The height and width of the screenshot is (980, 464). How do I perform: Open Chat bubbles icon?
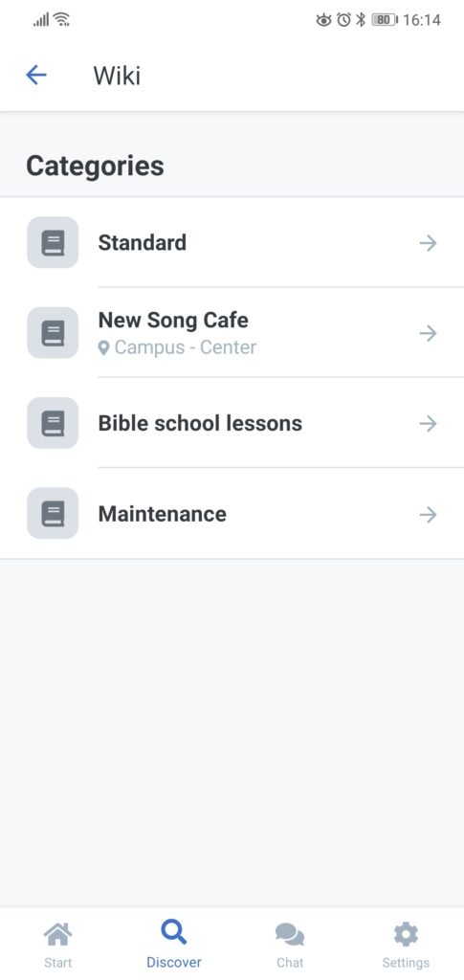[290, 935]
